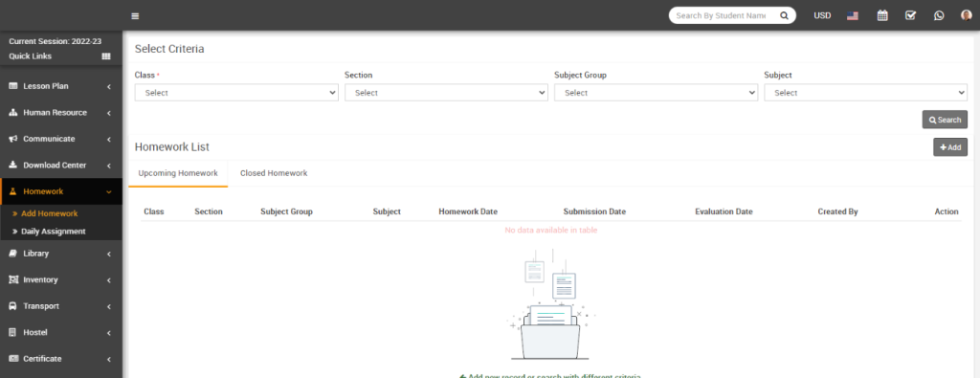Screen dimensions: 980x378
Task: Expand the Hostel chevron
Action: 109,333
